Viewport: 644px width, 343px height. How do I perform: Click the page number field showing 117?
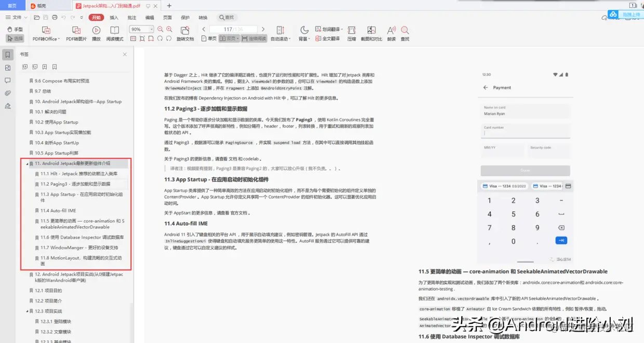[x=233, y=30]
